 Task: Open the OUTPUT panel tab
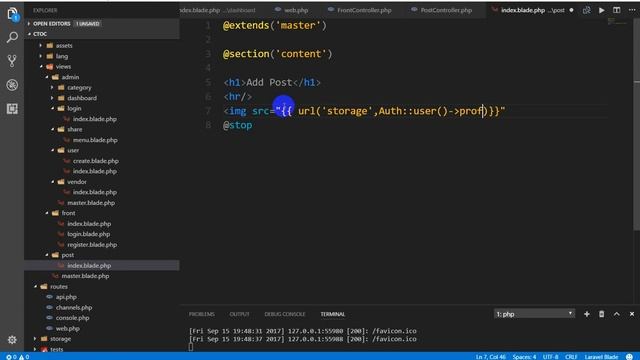tap(239, 314)
